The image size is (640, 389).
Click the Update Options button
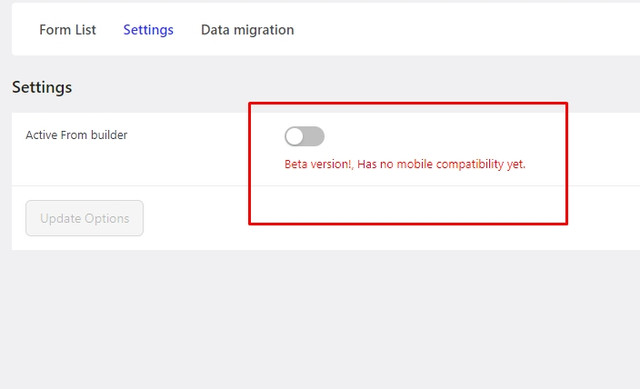pos(84,218)
